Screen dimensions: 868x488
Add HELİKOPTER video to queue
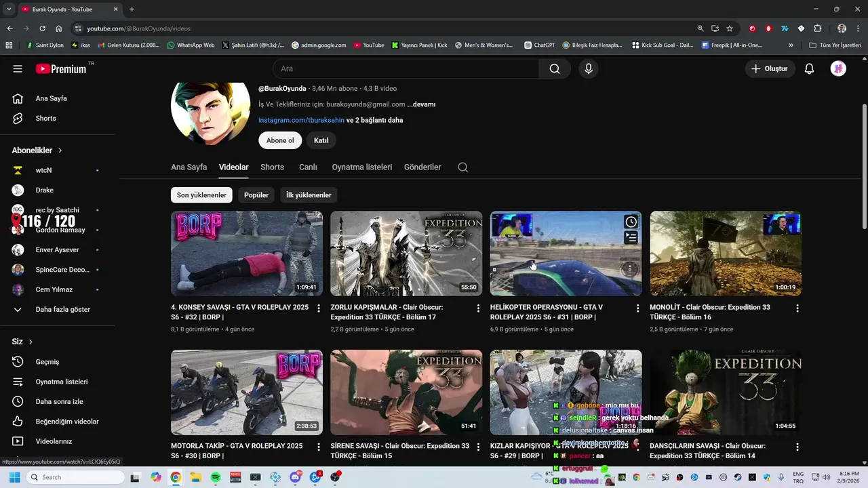(x=631, y=237)
